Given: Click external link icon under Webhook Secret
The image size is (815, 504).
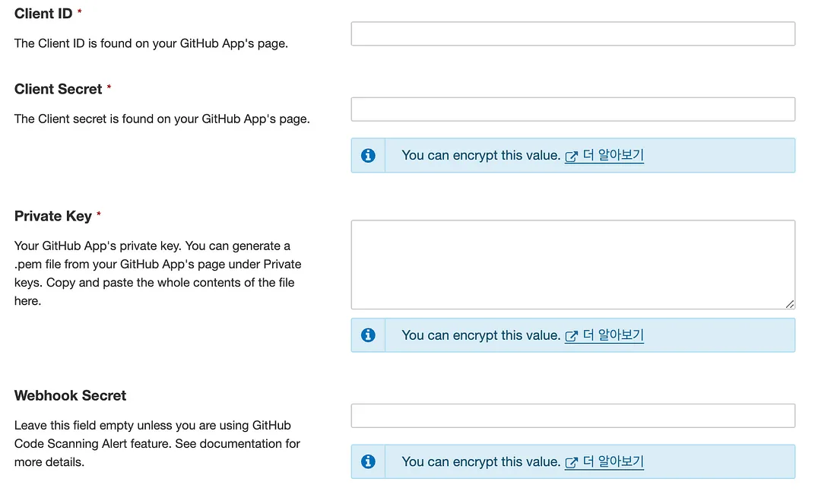Looking at the screenshot, I should point(572,462).
